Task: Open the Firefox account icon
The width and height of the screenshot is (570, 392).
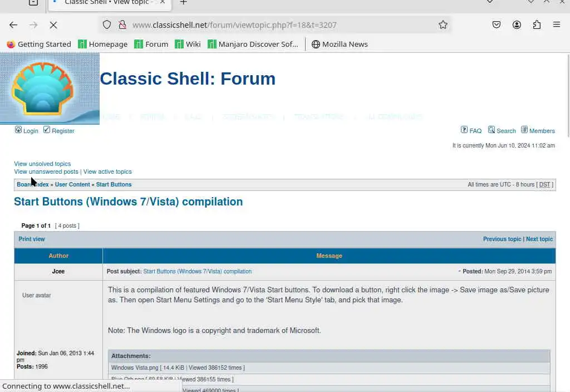Action: (x=517, y=24)
